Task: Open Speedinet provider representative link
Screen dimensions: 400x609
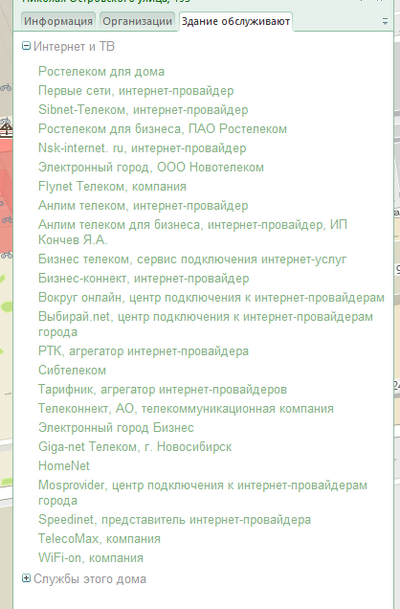Action: point(174,520)
